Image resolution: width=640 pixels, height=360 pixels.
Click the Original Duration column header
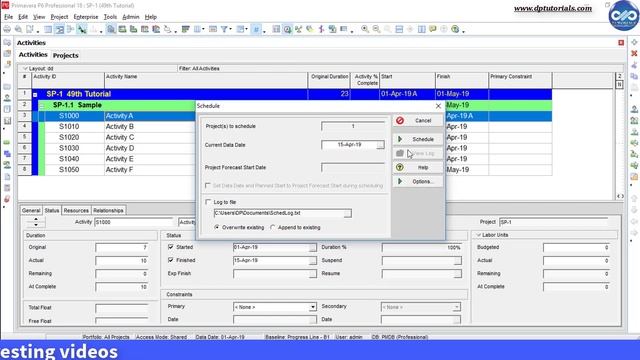click(329, 80)
